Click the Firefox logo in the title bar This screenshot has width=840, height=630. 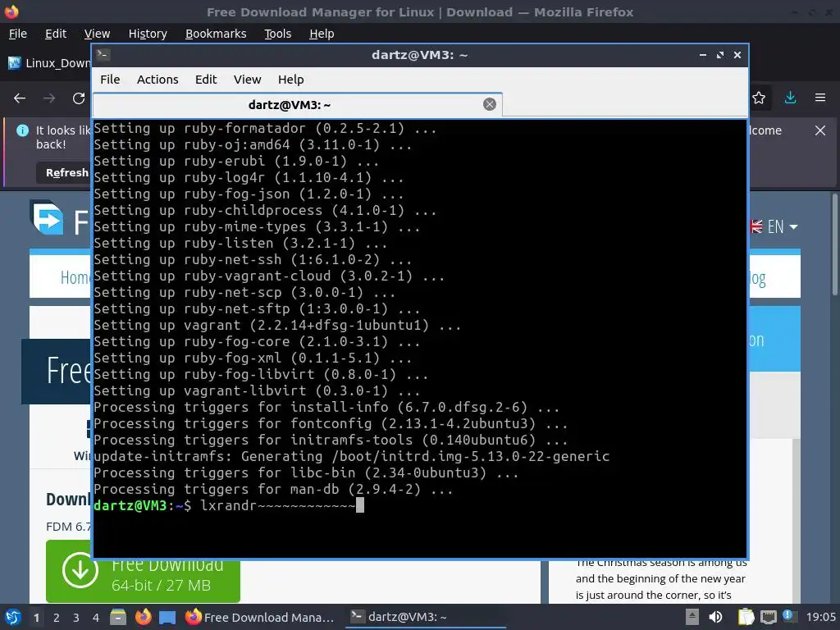11,11
